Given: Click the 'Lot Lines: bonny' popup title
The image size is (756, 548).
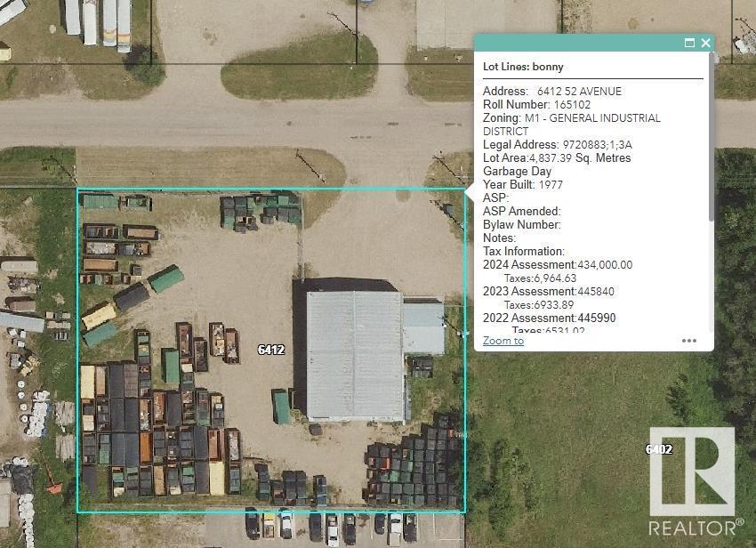Looking at the screenshot, I should point(523,67).
